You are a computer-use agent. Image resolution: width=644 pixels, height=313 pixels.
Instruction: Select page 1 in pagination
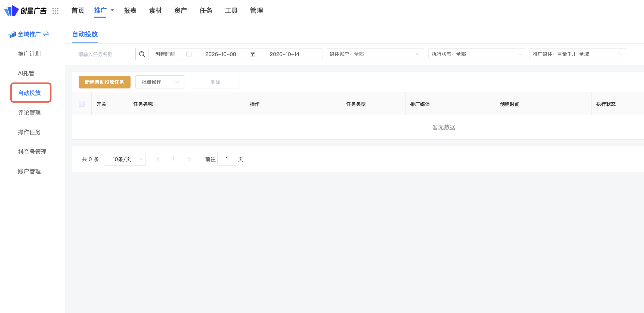point(174,159)
